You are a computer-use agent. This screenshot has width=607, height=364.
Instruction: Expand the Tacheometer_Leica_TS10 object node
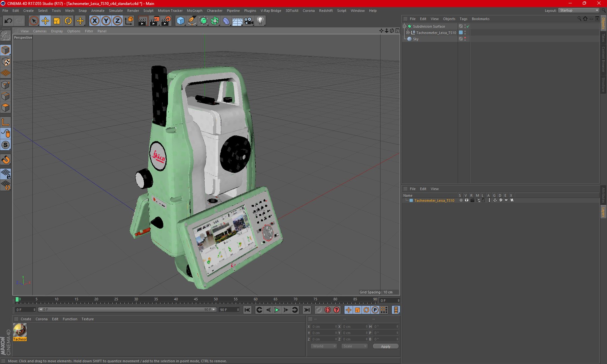[x=408, y=32]
